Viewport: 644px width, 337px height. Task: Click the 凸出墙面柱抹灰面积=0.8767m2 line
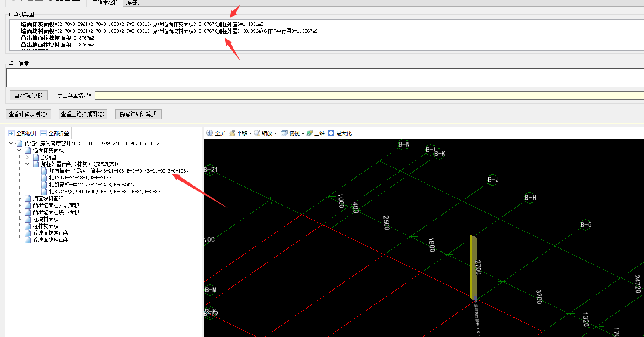tap(58, 38)
